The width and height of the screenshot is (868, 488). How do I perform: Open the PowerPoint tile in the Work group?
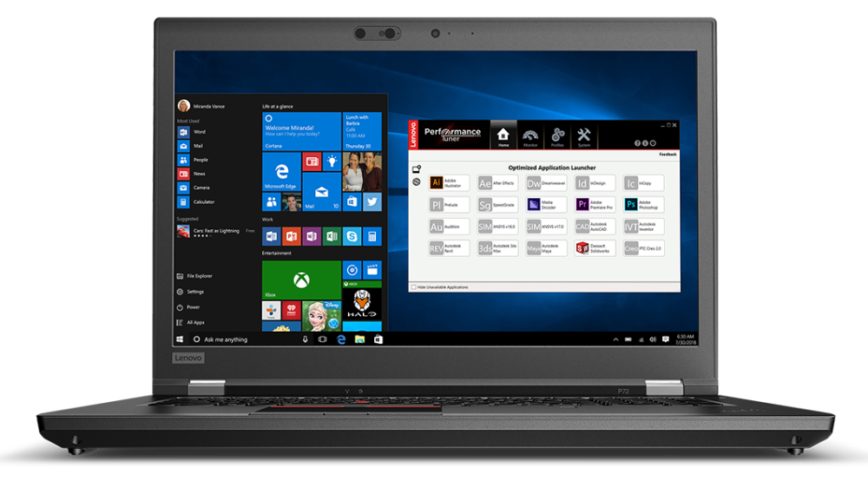tap(291, 236)
